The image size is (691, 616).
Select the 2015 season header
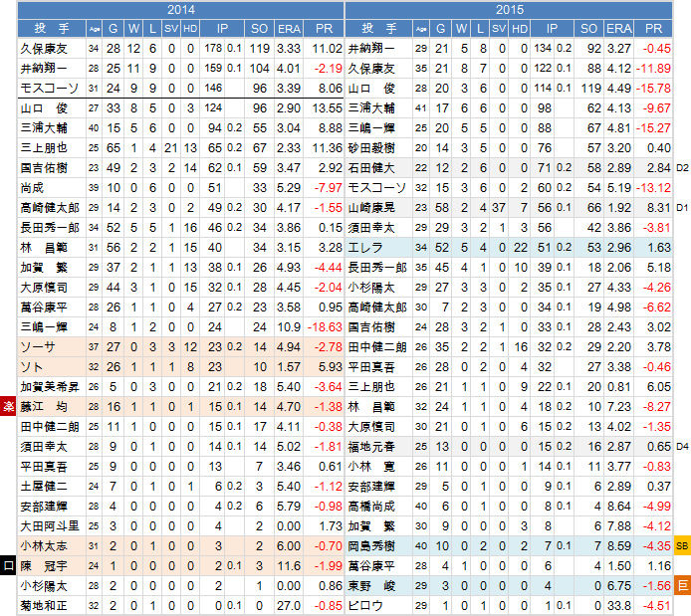point(509,10)
